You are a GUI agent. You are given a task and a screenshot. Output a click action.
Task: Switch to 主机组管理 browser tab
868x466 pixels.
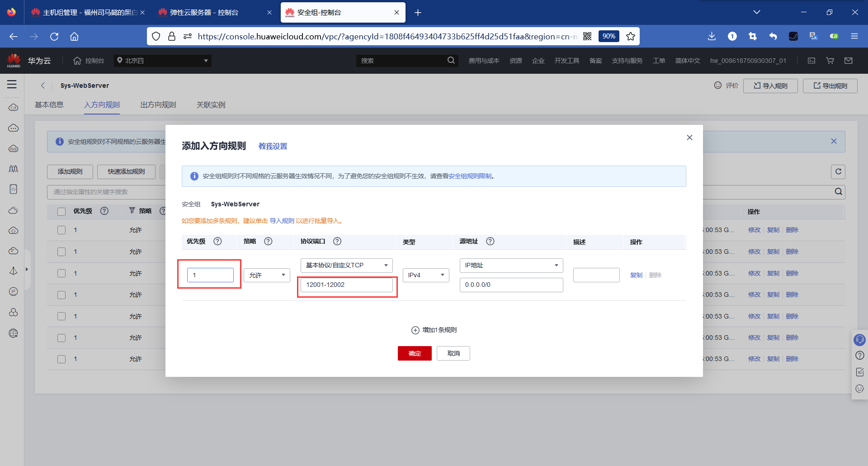[x=88, y=13]
